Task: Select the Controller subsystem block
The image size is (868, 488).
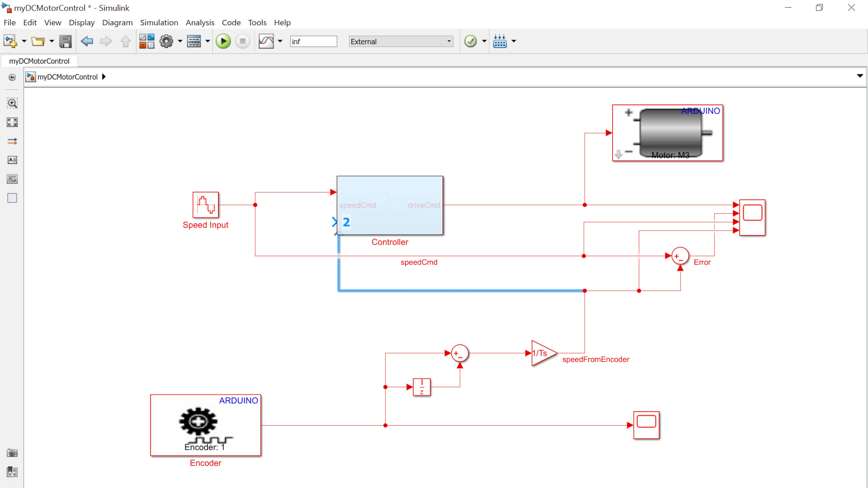Action: [390, 205]
